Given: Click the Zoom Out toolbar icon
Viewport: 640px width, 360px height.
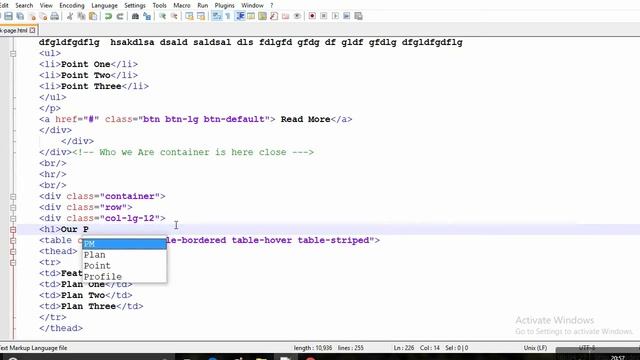Looking at the screenshot, I should tap(174, 16).
